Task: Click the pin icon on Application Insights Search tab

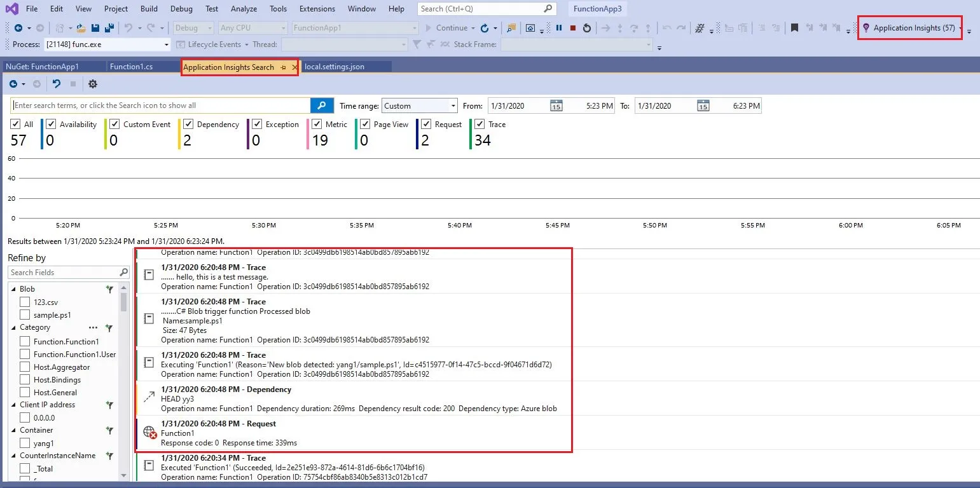Action: coord(284,67)
